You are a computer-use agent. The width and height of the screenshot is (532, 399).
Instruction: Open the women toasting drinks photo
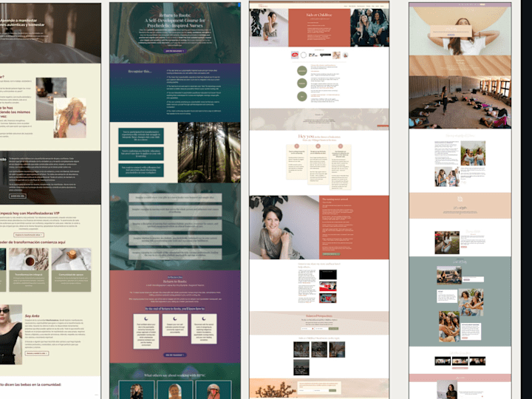coord(447,177)
